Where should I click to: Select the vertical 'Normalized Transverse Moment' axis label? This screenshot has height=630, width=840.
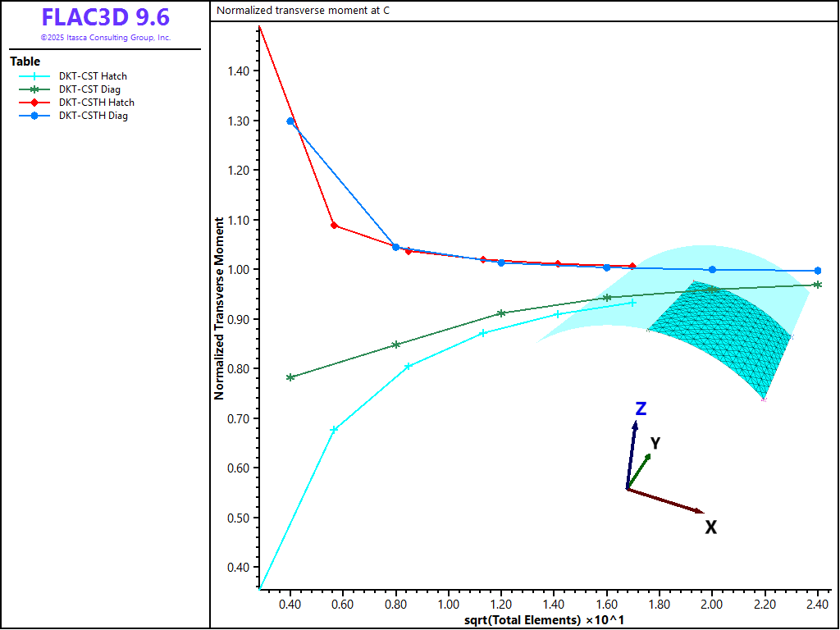coord(219,308)
